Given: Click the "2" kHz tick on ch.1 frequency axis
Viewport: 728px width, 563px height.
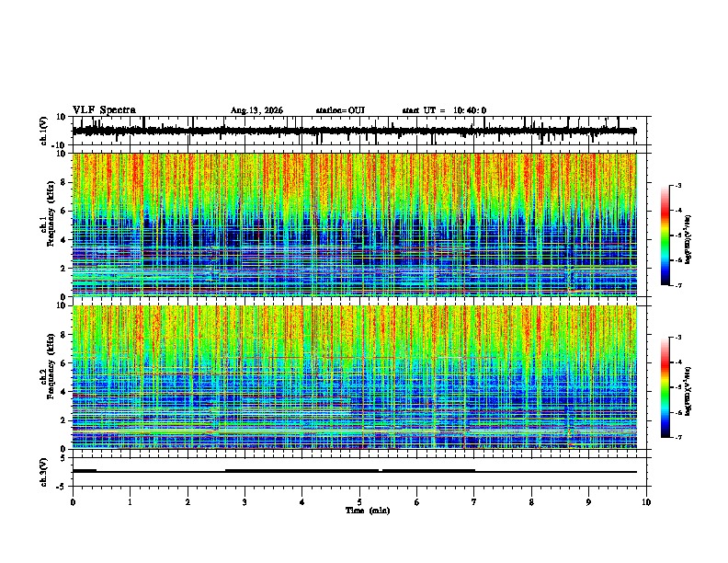Looking at the screenshot, I should tap(63, 269).
